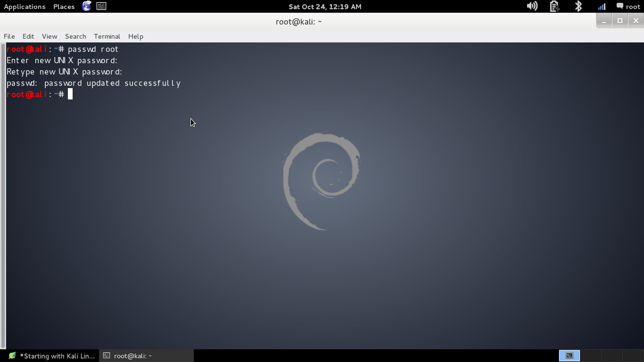The width and height of the screenshot is (644, 362).
Task: Maximize the root@kali terminal window
Action: click(x=620, y=21)
